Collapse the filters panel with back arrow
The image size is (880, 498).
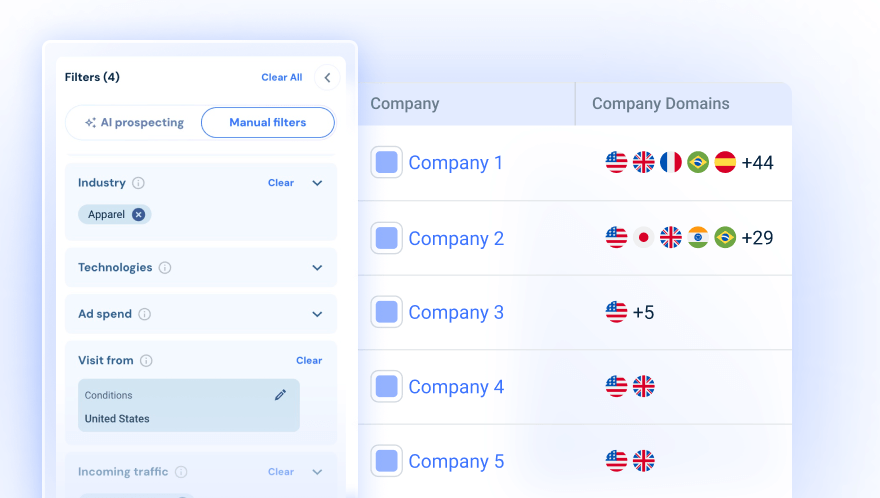pos(327,77)
